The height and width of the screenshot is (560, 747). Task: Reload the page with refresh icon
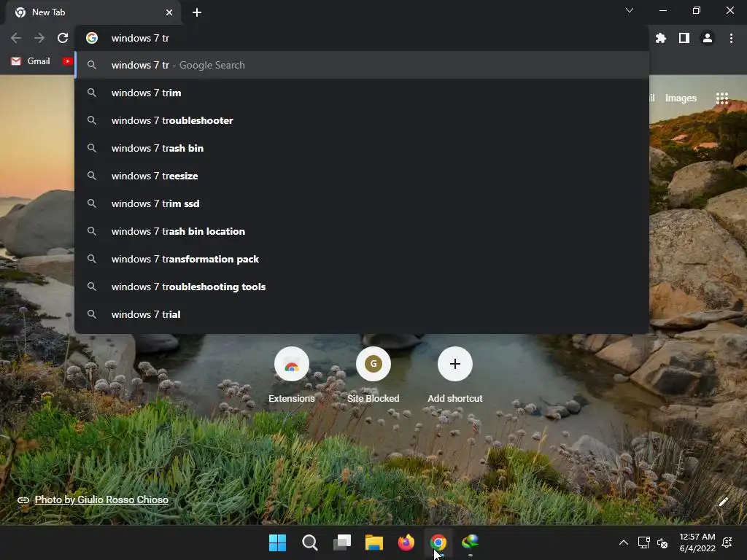(63, 38)
